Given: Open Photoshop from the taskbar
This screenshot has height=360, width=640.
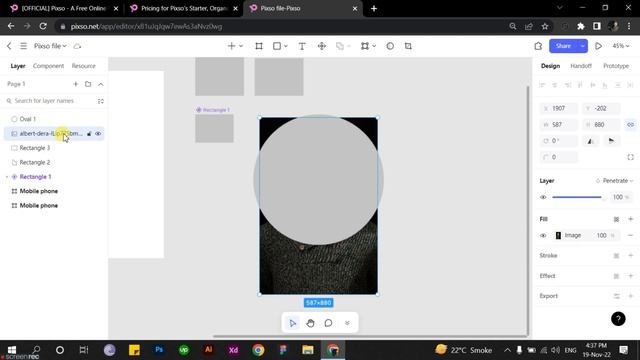Looking at the screenshot, I should [159, 350].
